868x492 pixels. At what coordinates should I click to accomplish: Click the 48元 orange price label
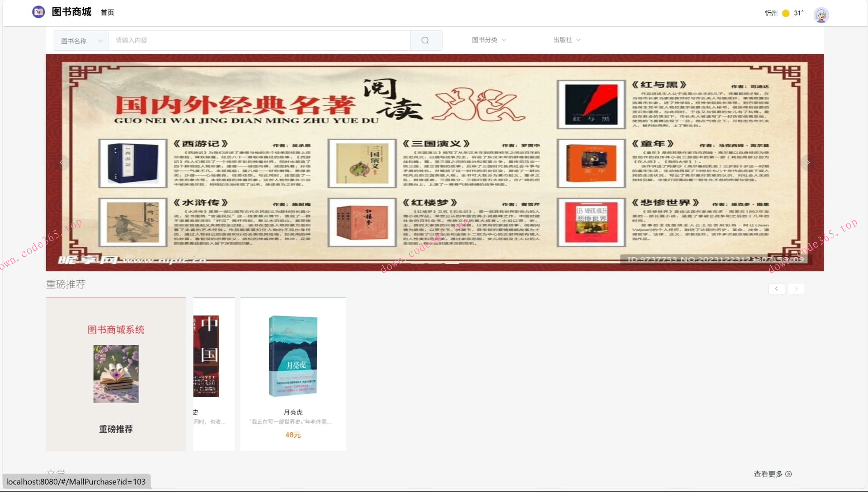(292, 435)
